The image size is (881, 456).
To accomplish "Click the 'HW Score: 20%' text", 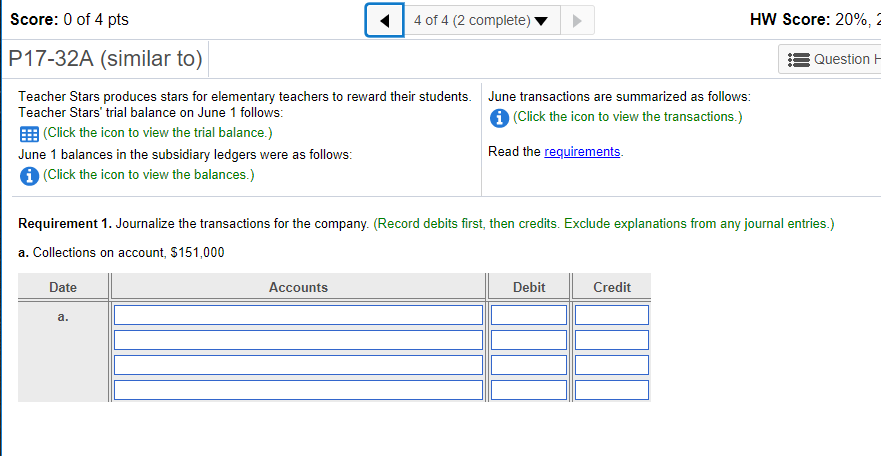I will 810,20.
